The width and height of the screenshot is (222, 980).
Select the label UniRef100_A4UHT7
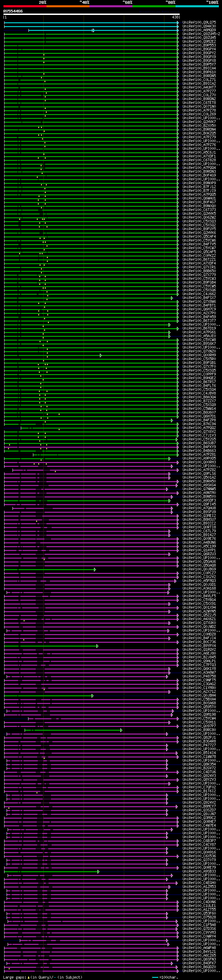[199, 87]
